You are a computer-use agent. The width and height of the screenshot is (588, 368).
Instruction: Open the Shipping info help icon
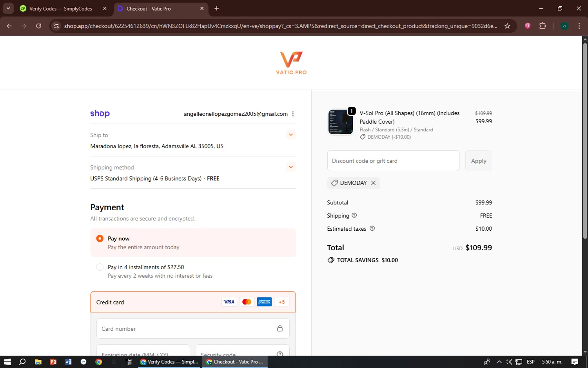coord(354,215)
